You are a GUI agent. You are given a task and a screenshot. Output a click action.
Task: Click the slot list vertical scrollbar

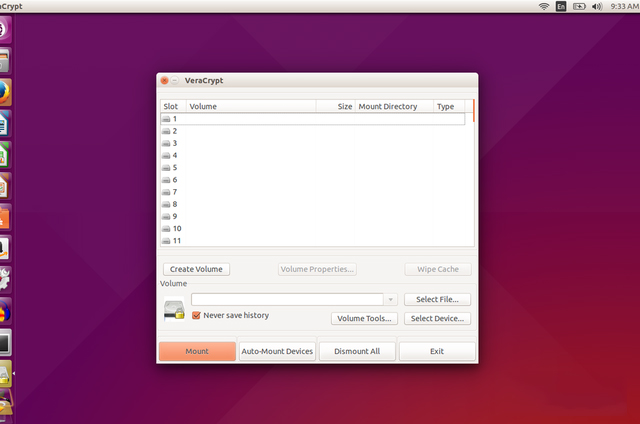pos(473,111)
